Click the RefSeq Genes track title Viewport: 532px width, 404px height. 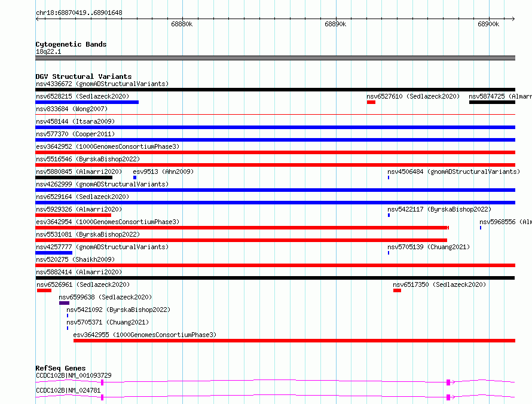click(x=60, y=368)
